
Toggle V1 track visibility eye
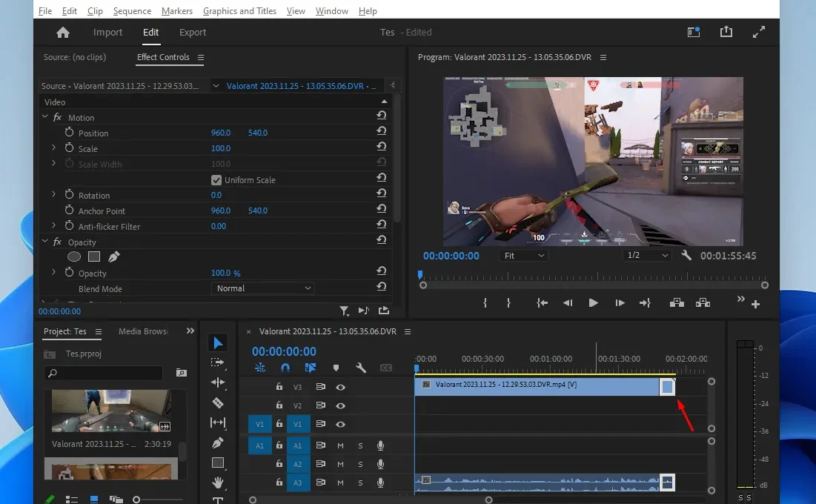click(340, 425)
